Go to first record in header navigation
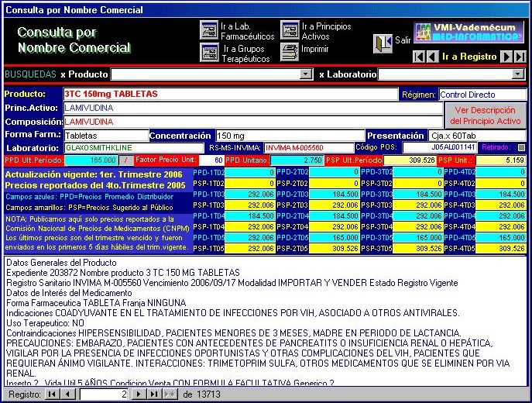The height and width of the screenshot is (403, 532). coord(419,57)
